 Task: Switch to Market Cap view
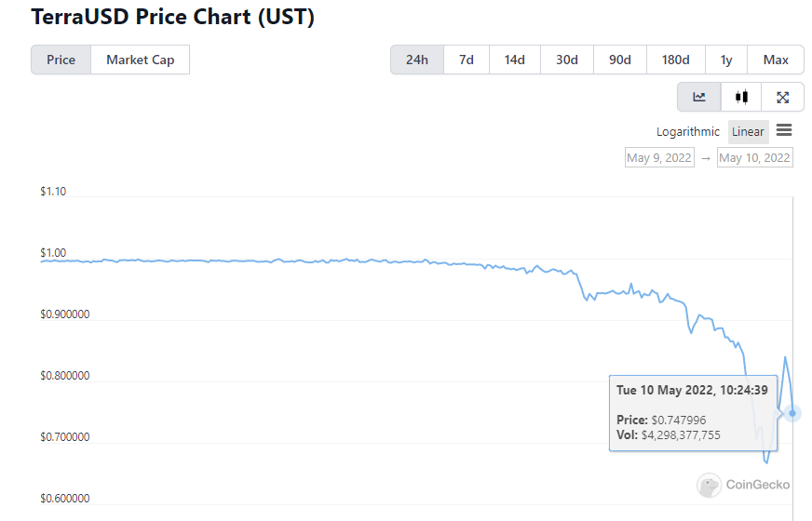[140, 60]
